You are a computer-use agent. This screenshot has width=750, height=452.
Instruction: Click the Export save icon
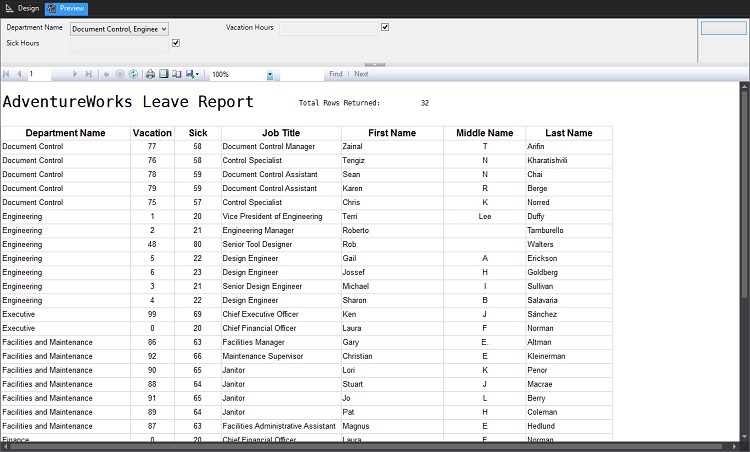point(191,74)
